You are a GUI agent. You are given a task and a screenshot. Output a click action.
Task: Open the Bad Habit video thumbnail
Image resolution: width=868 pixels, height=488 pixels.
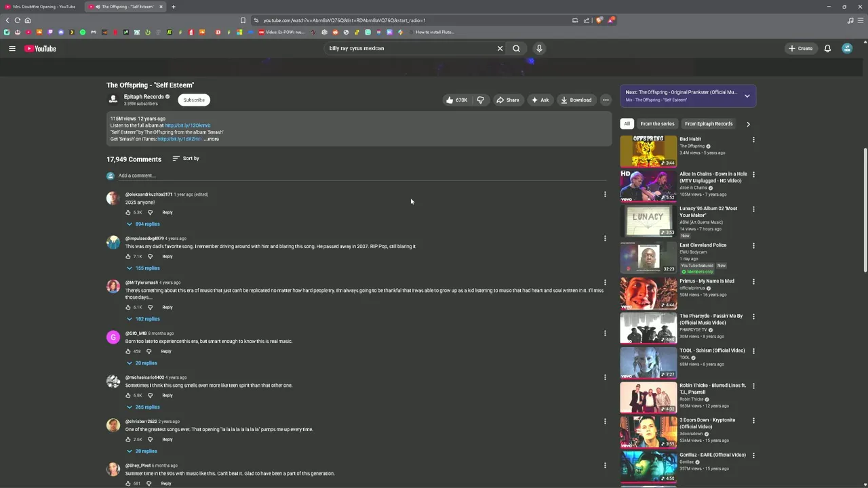point(648,150)
